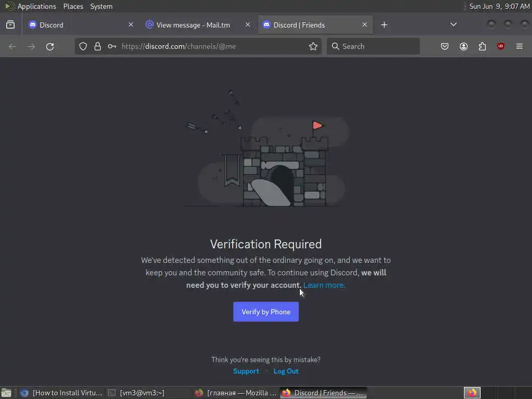This screenshot has width=532, height=399.
Task: Open Firefox View icon
Action: pyautogui.click(x=10, y=25)
